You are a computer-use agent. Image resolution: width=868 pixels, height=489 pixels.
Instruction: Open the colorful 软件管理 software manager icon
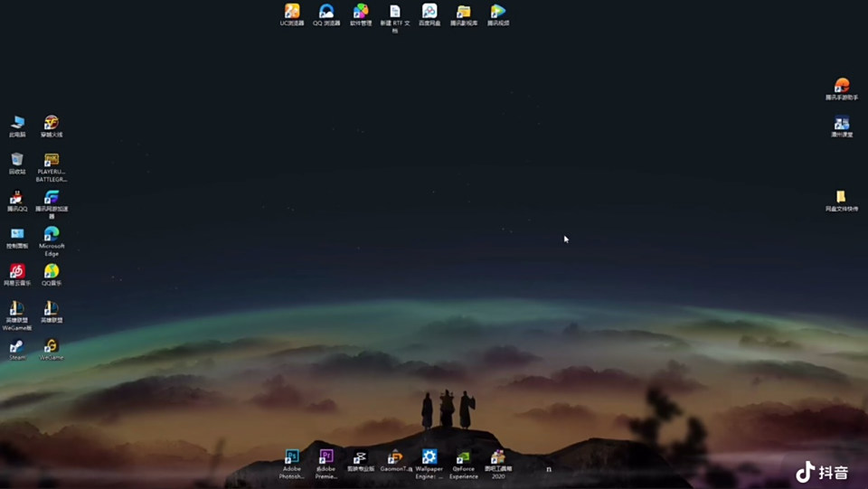(x=361, y=15)
